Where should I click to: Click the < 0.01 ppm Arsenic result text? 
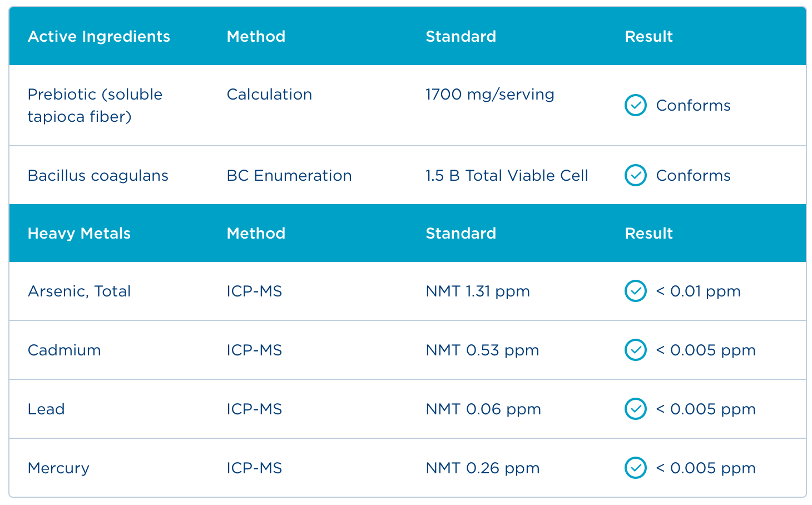click(x=698, y=291)
